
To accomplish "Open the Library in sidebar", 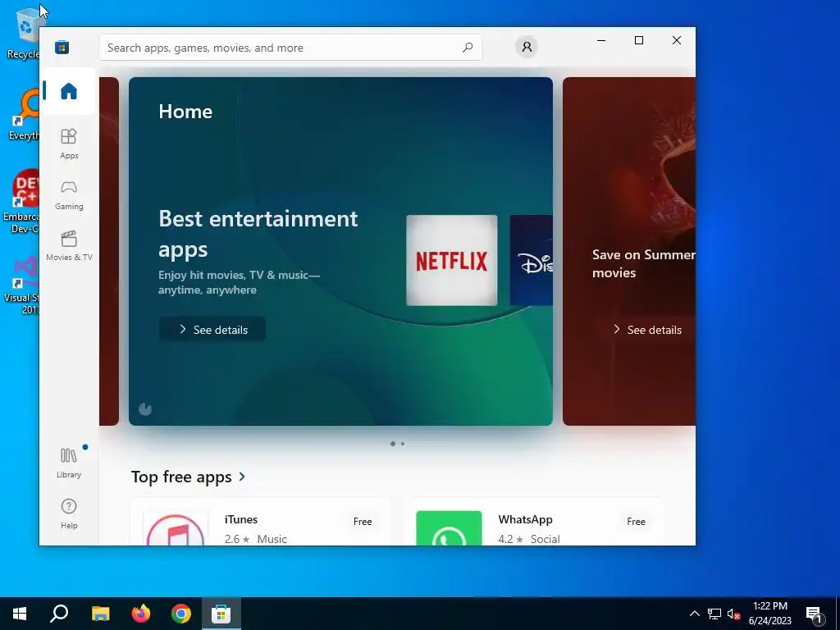I will click(69, 463).
